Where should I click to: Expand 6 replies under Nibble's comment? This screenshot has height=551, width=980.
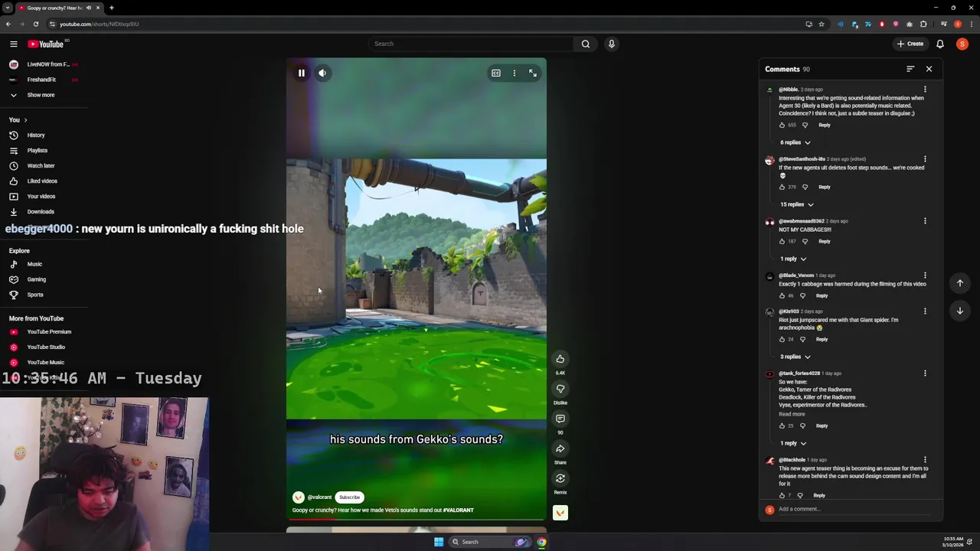(795, 142)
